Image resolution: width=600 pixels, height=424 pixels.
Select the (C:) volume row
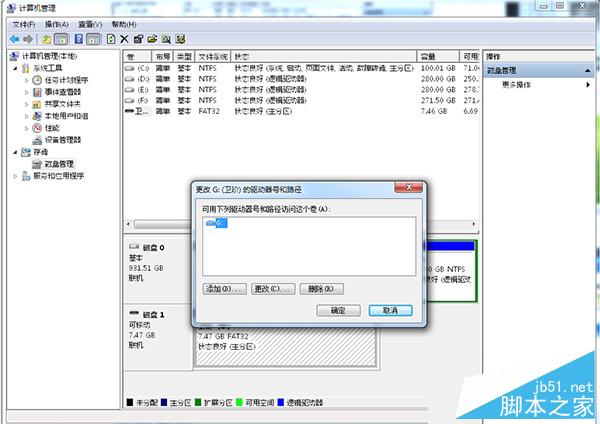click(301, 68)
